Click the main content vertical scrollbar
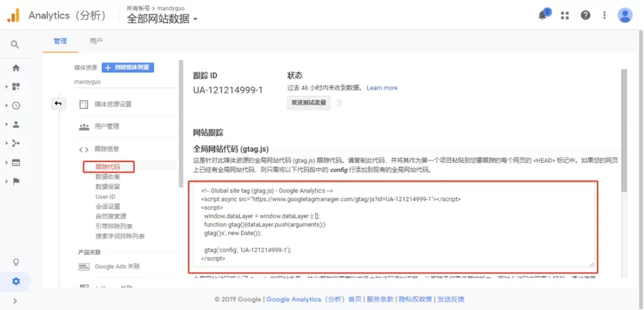Viewport: 644px width, 310px height. click(x=624, y=130)
